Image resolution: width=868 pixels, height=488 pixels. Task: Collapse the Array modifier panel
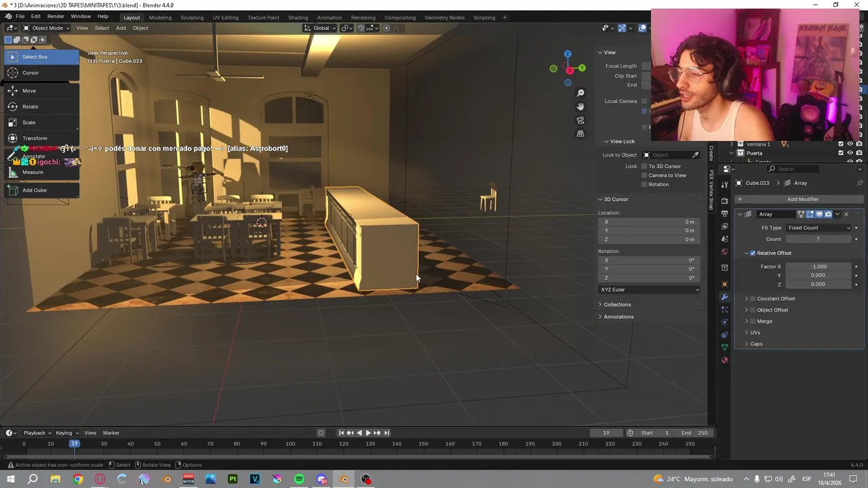(x=741, y=214)
